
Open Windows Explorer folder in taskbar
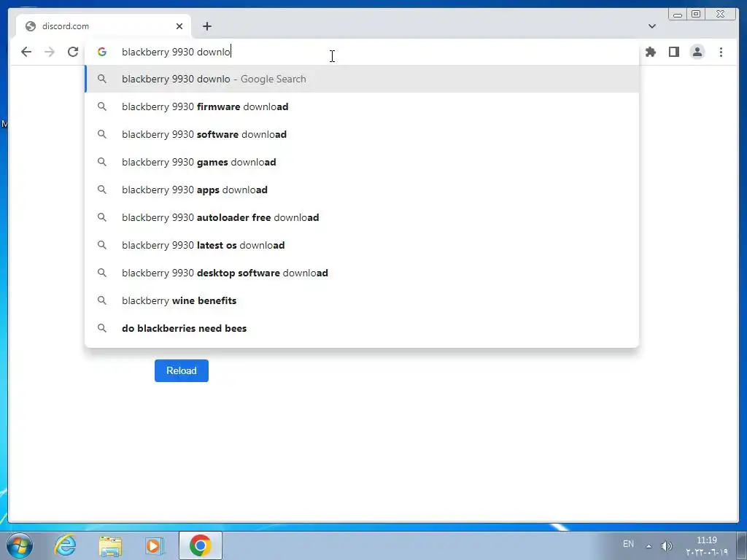pyautogui.click(x=110, y=545)
